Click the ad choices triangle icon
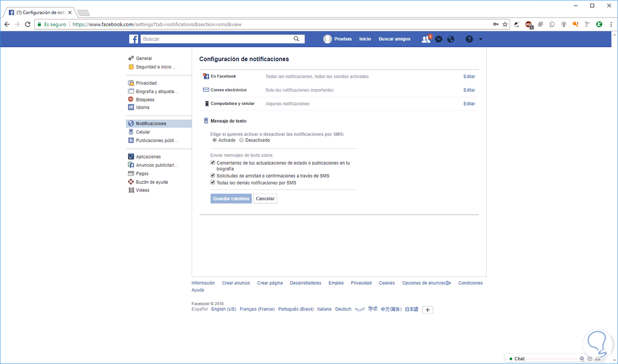This screenshot has width=618, height=364. (x=449, y=283)
